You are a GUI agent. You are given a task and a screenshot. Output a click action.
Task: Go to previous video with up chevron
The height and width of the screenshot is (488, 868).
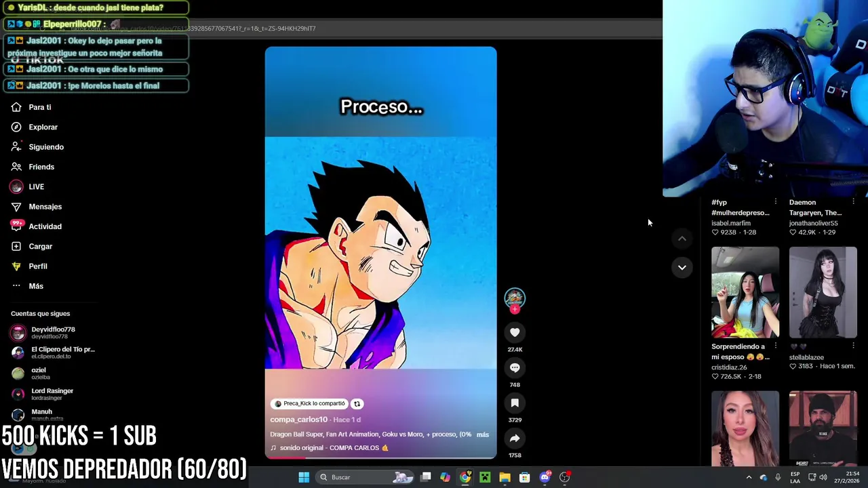pos(682,239)
